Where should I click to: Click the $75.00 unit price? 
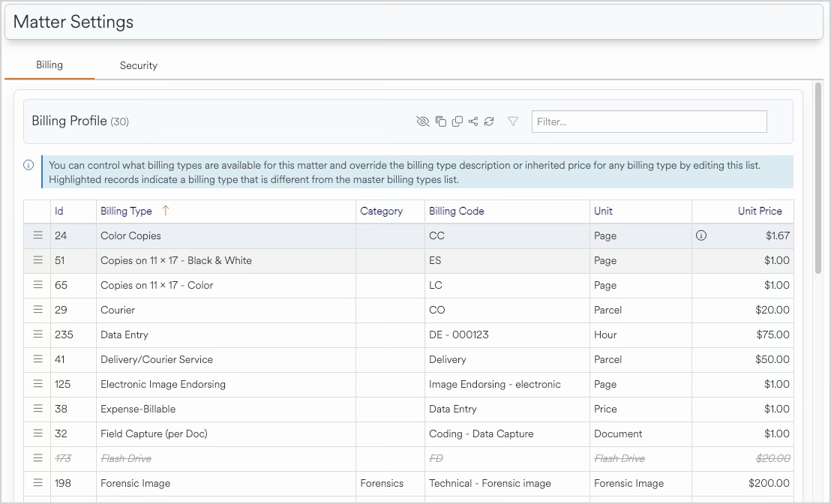[x=772, y=335]
